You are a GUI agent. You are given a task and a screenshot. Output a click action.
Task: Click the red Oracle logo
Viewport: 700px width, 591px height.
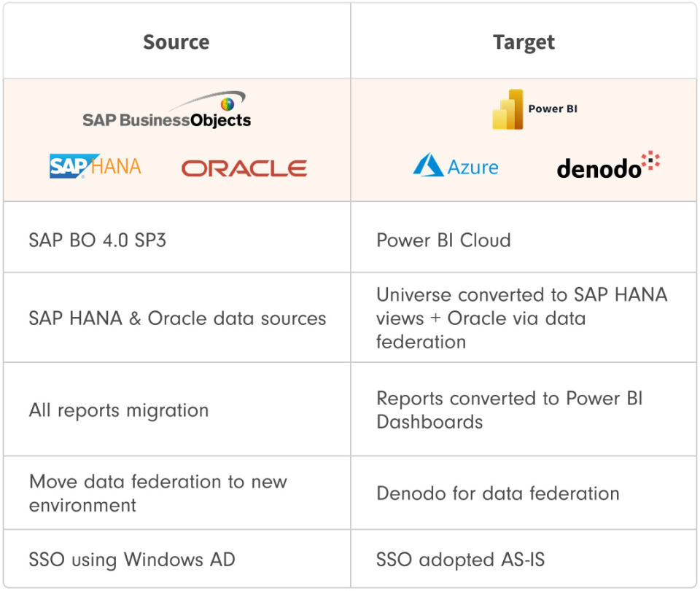[244, 168]
